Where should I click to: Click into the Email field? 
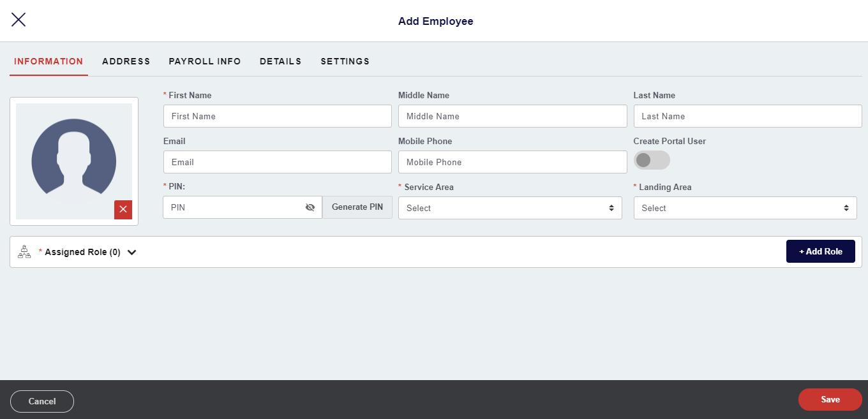point(278,162)
